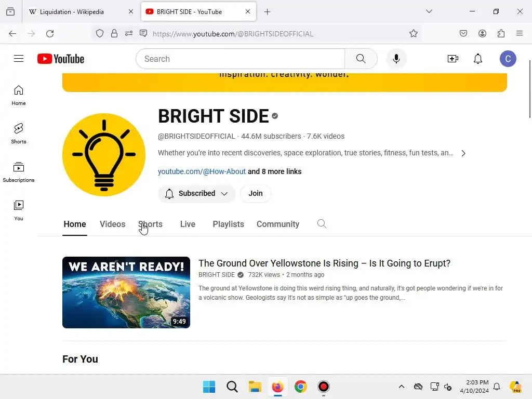
Task: Show site security padlock info
Action: pos(114,34)
